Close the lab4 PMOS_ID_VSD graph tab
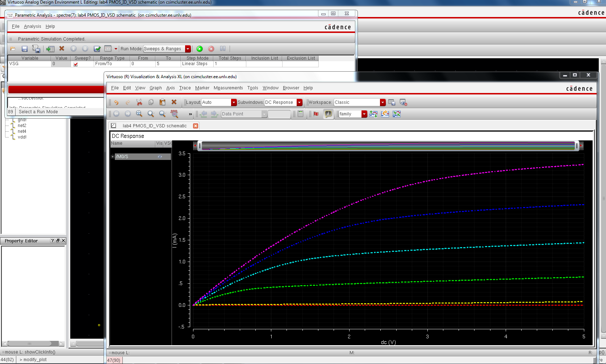This screenshot has width=606, height=364. 196,126
